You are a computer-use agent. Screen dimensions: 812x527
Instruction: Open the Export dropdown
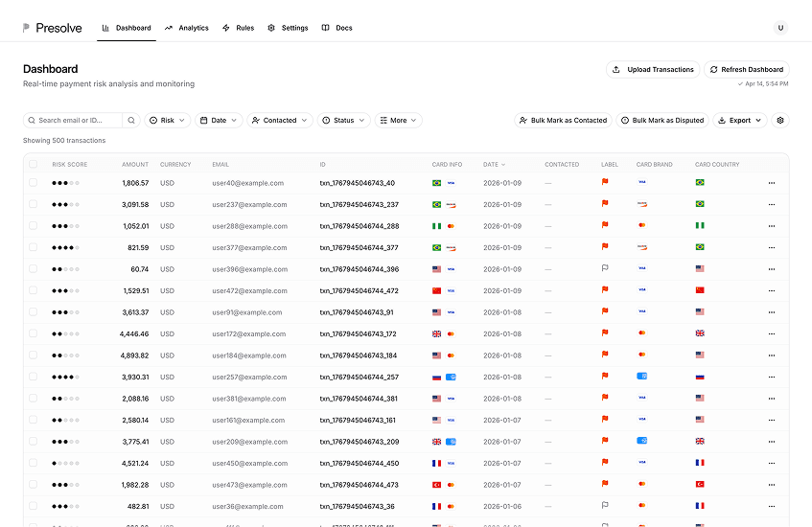click(739, 120)
